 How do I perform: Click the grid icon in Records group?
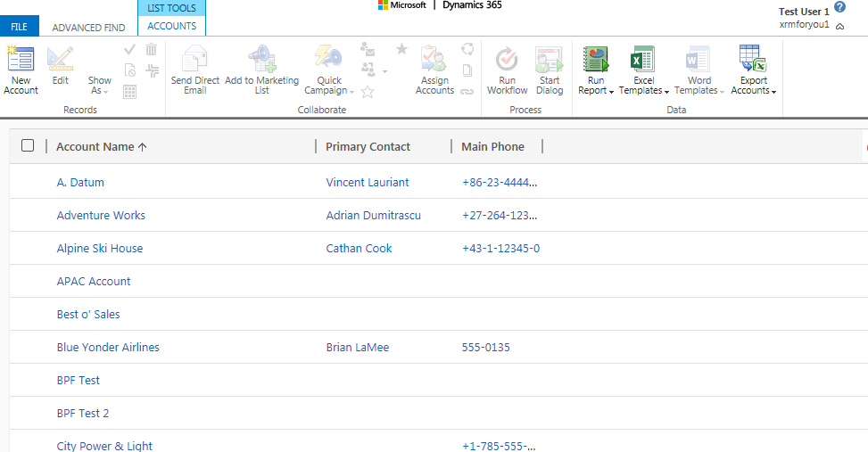[130, 92]
